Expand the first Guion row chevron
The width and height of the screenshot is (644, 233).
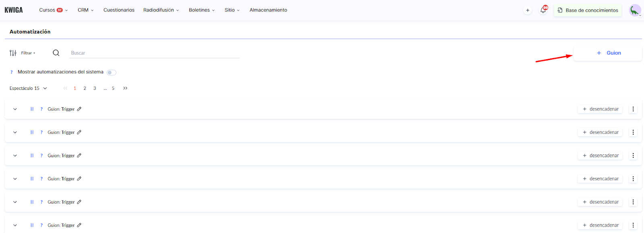[15, 109]
